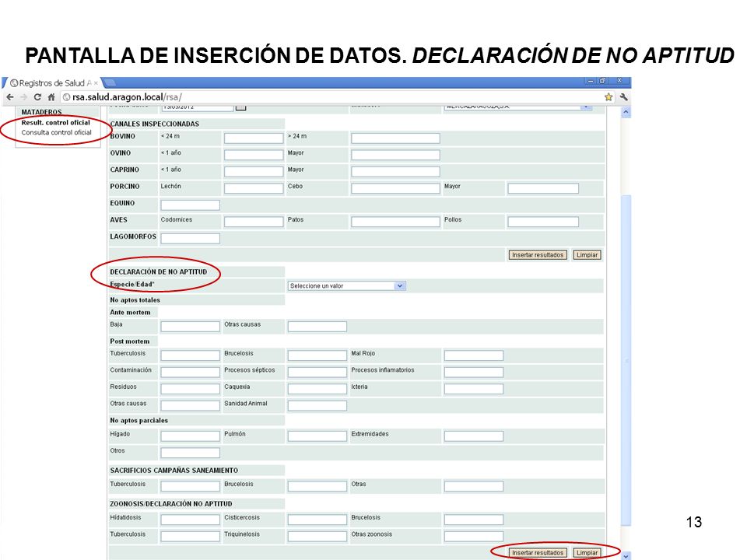
Task: Focus the CAPRINO Mayor field
Action: point(395,171)
